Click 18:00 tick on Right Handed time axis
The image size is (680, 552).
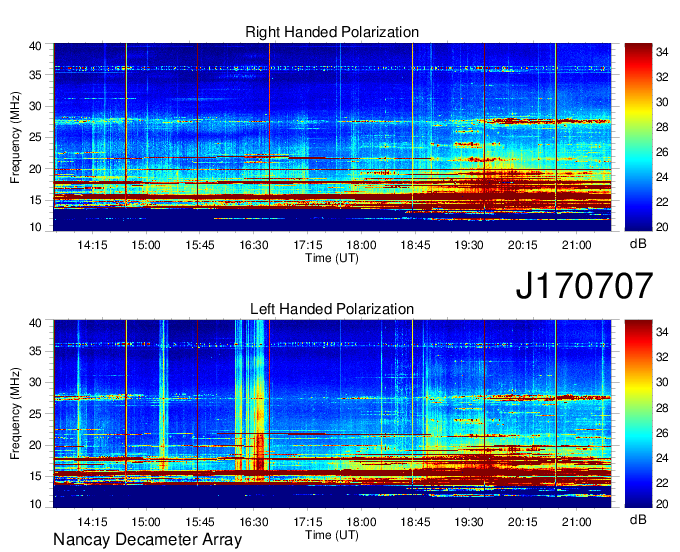tap(361, 245)
